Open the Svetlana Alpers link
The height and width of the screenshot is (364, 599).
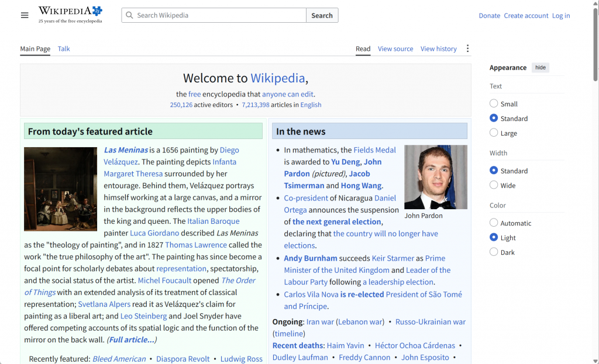coord(104,304)
